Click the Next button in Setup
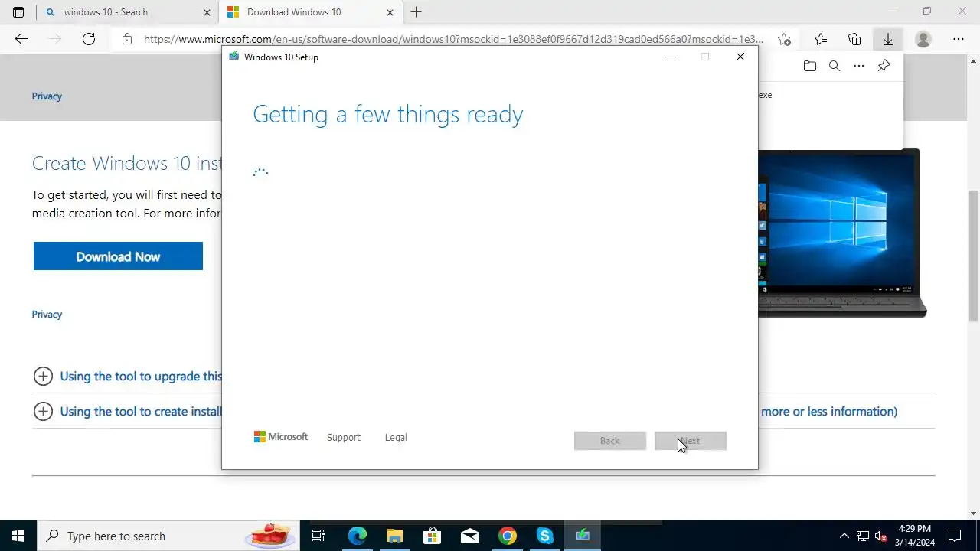 tap(691, 441)
